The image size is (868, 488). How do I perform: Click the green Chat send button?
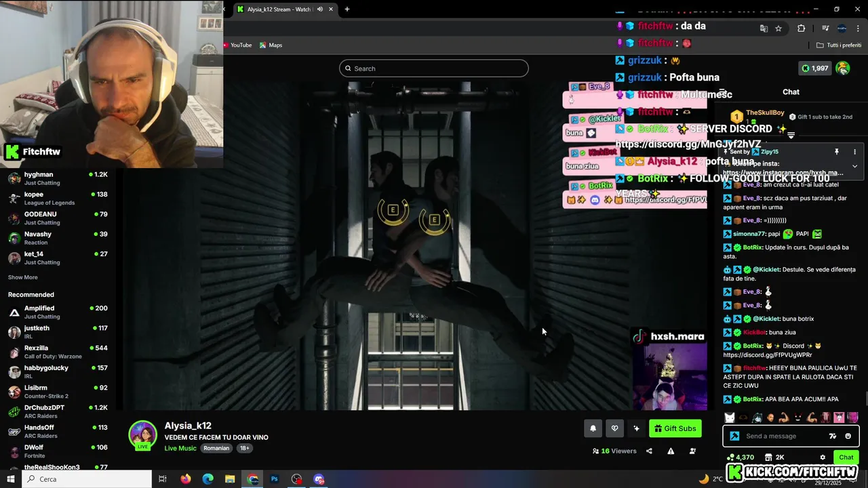(846, 457)
